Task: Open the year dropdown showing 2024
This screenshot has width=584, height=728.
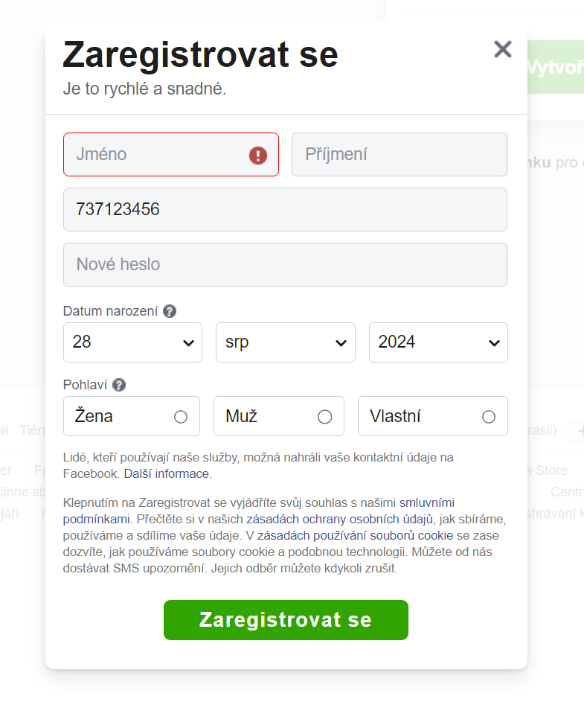Action: (438, 342)
